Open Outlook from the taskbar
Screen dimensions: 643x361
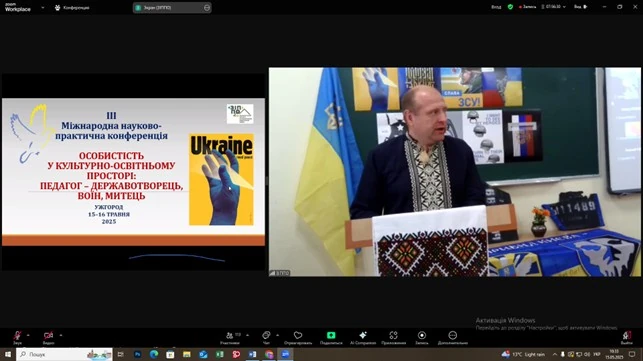point(203,354)
